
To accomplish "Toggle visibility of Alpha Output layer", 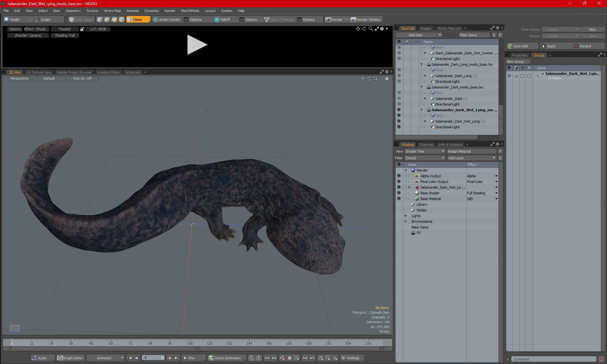I will (399, 176).
